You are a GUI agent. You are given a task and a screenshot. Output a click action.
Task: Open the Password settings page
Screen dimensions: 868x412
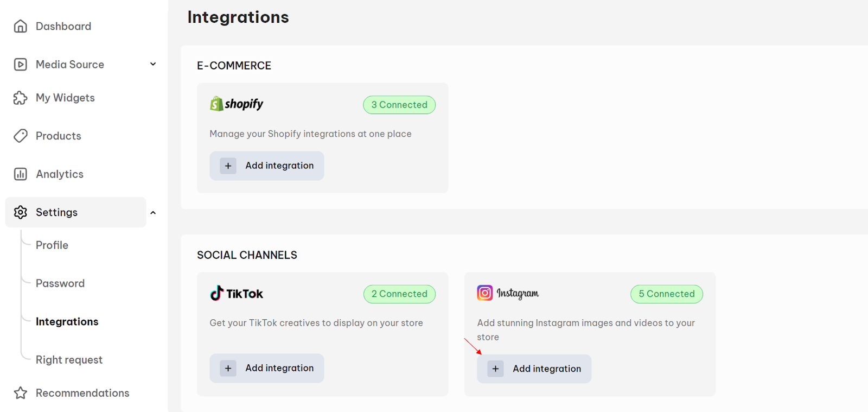tap(60, 283)
